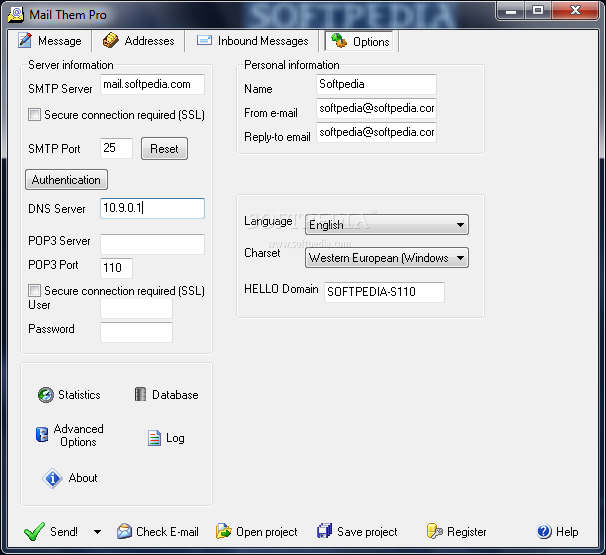The width and height of the screenshot is (606, 555).
Task: Close the Mail Them Pro window
Action: pos(575,11)
